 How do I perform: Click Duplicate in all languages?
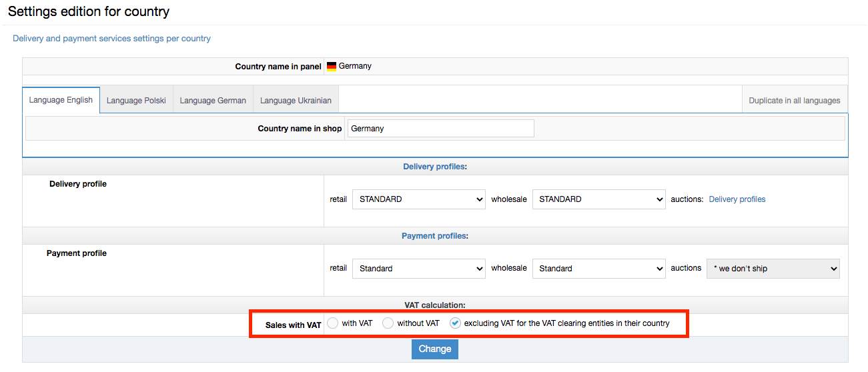point(794,101)
